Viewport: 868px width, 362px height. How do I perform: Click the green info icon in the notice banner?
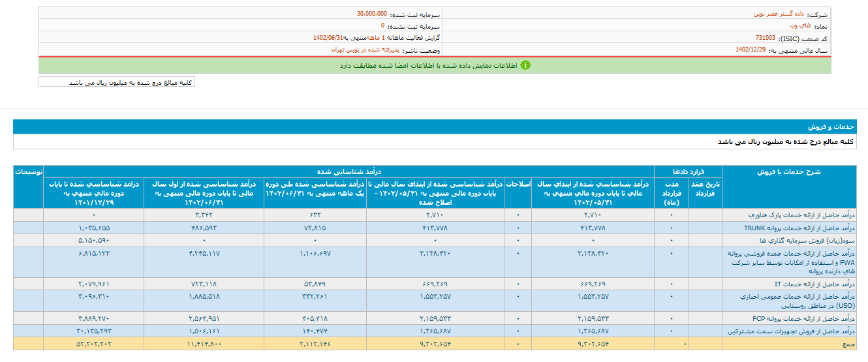[x=525, y=65]
